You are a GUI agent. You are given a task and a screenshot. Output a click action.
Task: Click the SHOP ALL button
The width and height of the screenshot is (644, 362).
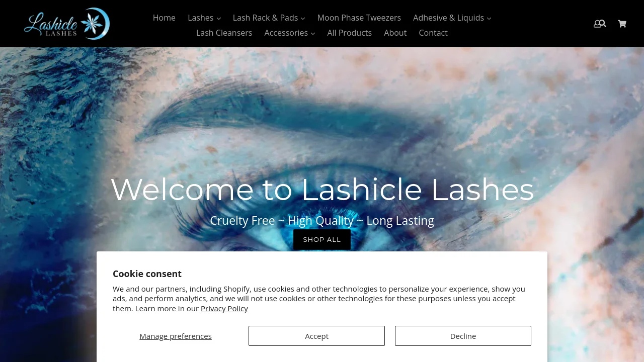tap(322, 239)
